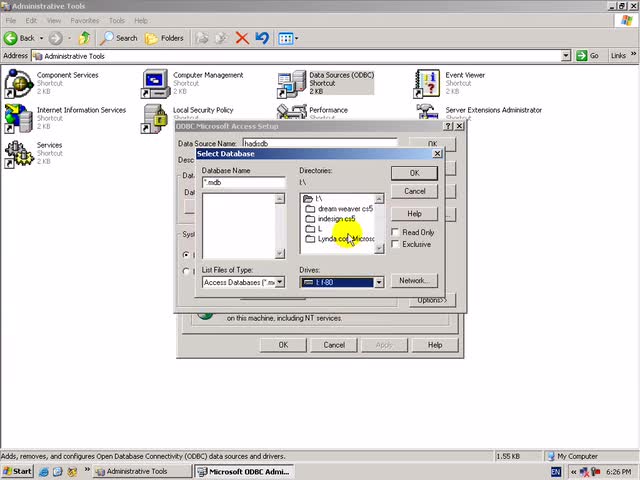Toggle the Folders pane button
640x480 pixels.
[164, 38]
